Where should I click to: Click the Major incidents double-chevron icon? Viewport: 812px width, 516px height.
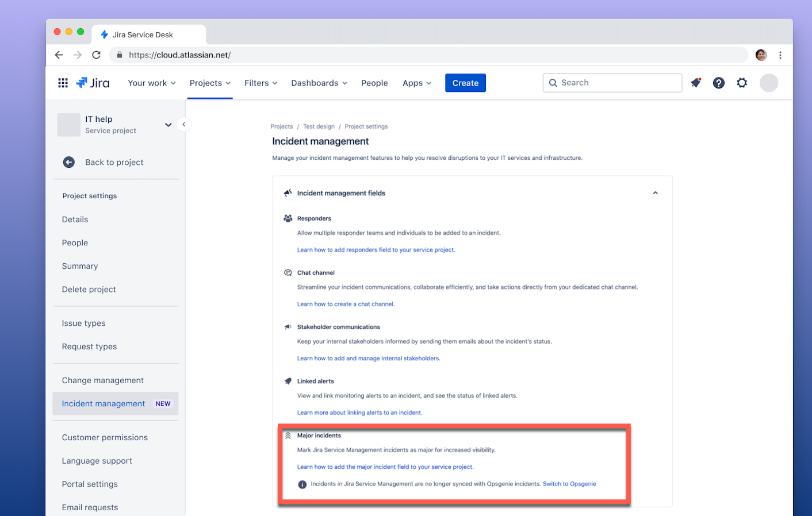pos(288,435)
